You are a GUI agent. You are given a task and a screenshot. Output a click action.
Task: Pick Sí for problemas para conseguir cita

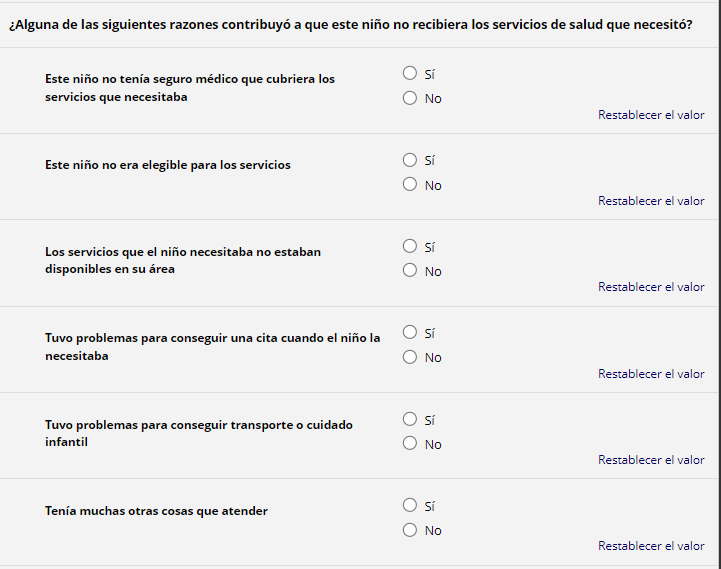(x=409, y=332)
